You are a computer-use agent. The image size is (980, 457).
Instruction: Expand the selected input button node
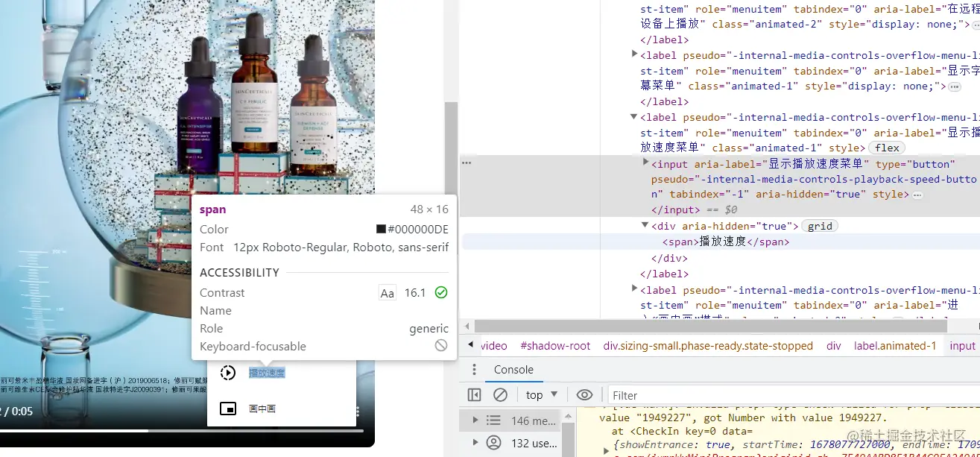[645, 162]
